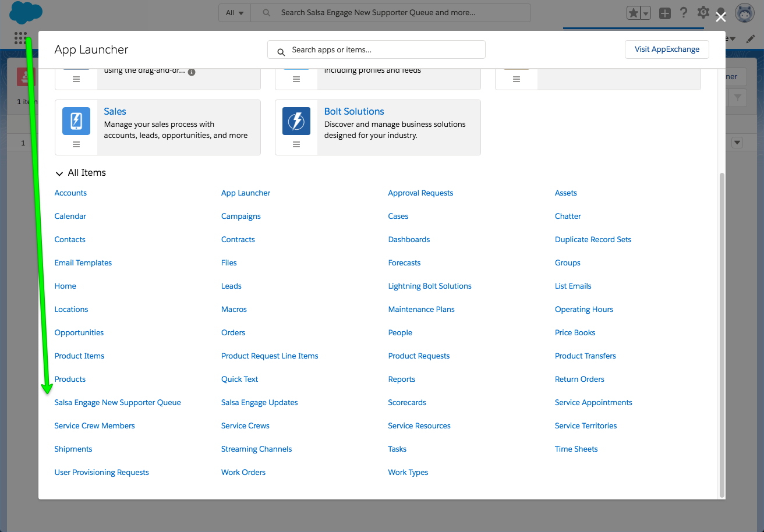Viewport: 764px width, 532px height.
Task: Click the global actions plus icon
Action: coord(665,13)
